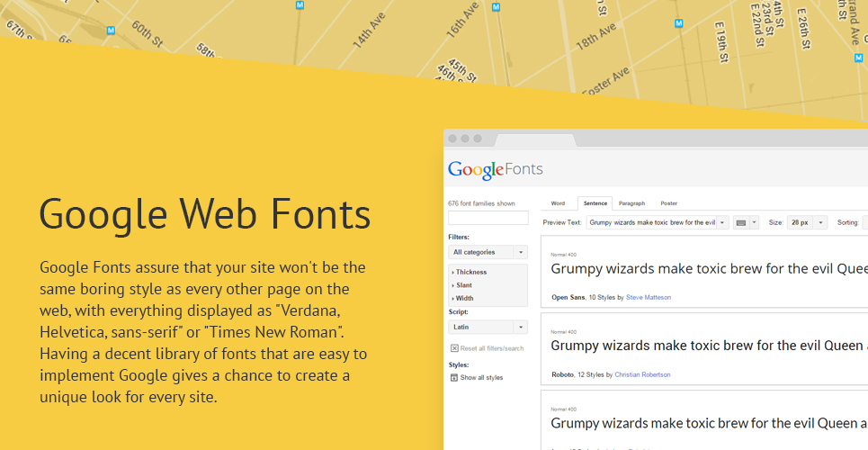The height and width of the screenshot is (450, 868).
Task: Expand the Thickness filter
Action: pos(470,272)
